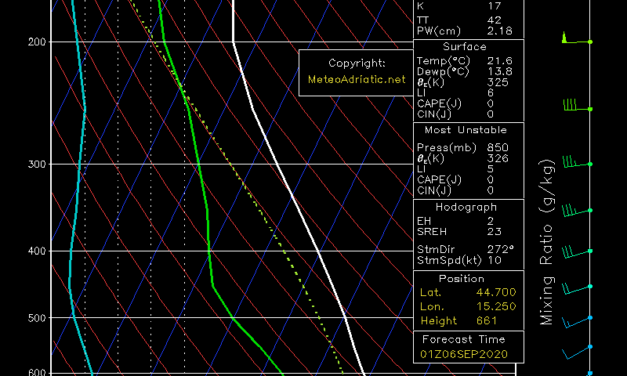Screen dimensions: 627x376
Task: Click the 300 pressure level label
Action: click(37, 164)
